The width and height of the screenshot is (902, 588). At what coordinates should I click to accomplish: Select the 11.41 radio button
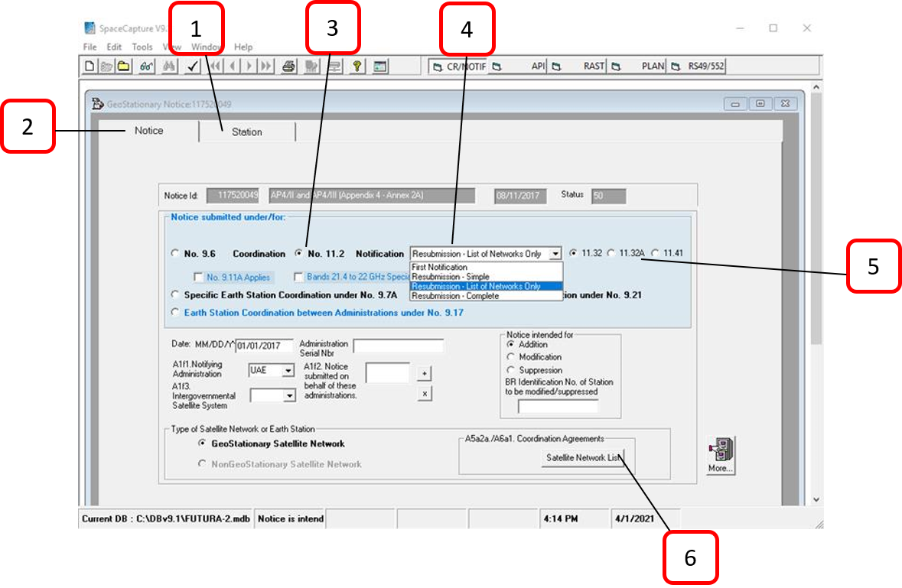(655, 253)
